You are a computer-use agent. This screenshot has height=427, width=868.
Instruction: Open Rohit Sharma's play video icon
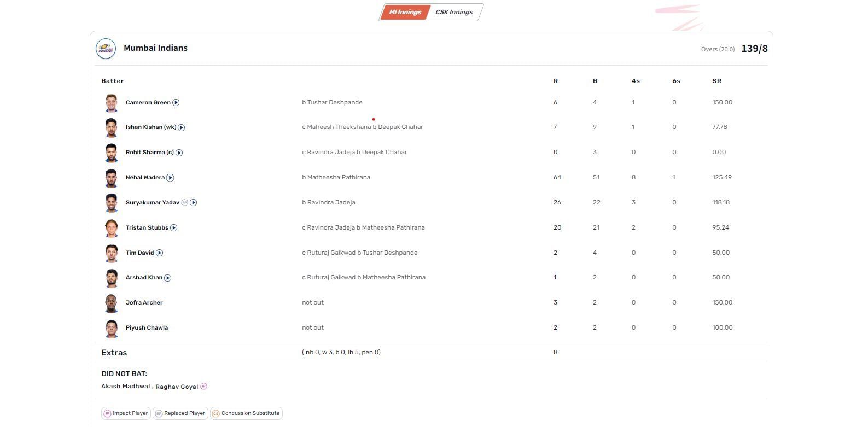[x=179, y=153]
